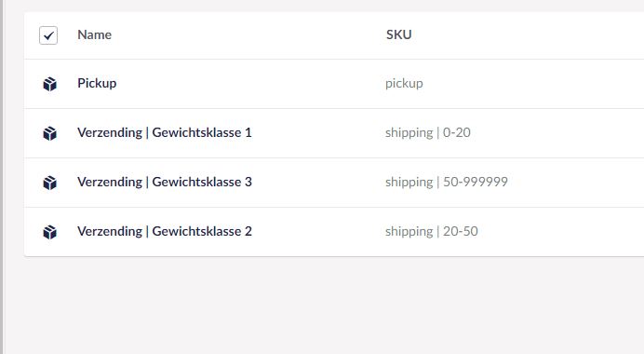Open Verzending | Gewichtsklasse 3 product
This screenshot has width=644, height=354.
(x=165, y=183)
